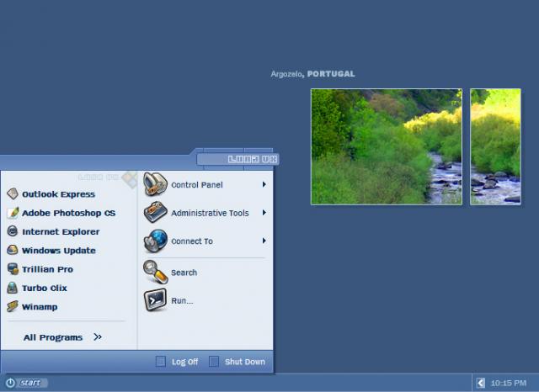Click the 10:15 PM clock
This screenshot has width=539, height=392.
pyautogui.click(x=508, y=383)
